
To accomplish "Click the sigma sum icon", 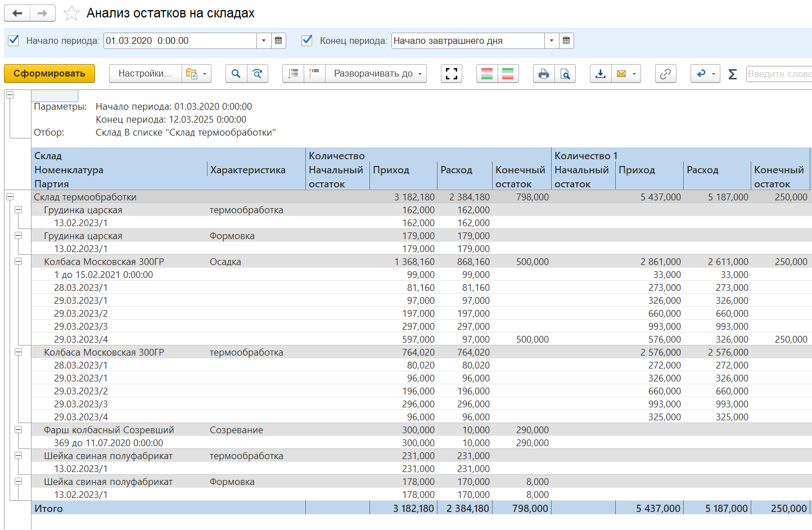I will 732,74.
